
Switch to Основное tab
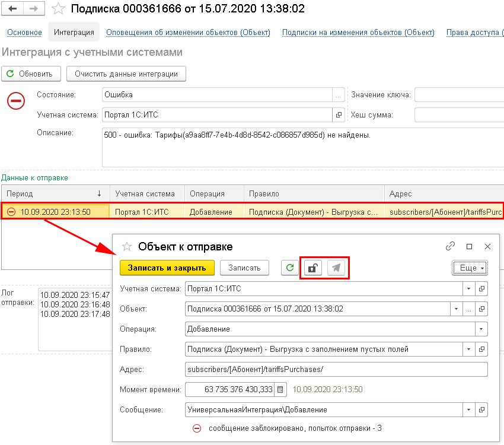pos(24,33)
